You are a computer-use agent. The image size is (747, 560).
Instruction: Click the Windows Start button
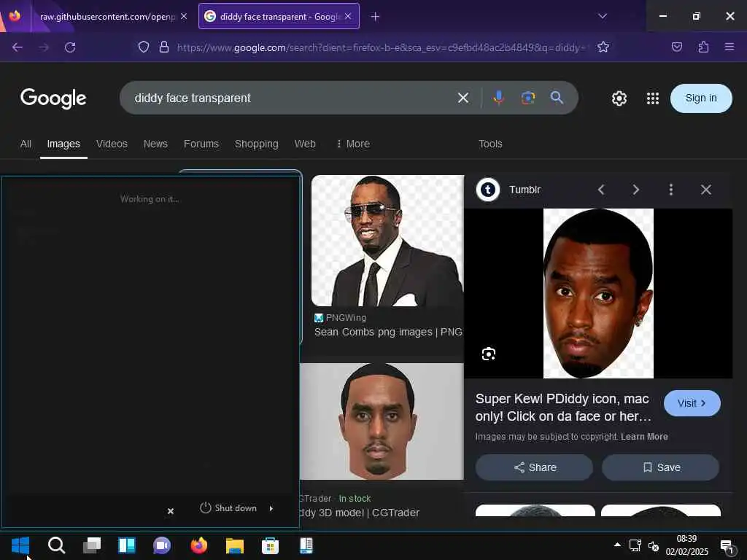tap(20, 545)
